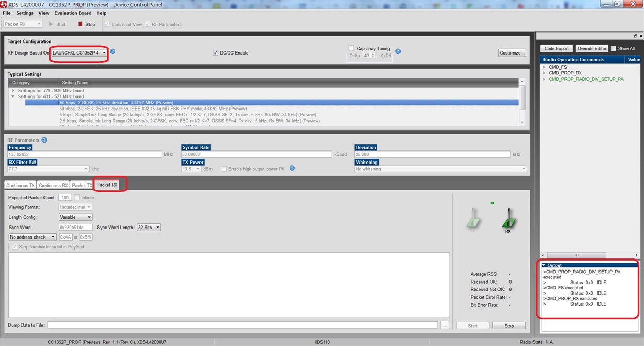The height and width of the screenshot is (346, 644).
Task: Open the No address check dropdown
Action: (32, 237)
